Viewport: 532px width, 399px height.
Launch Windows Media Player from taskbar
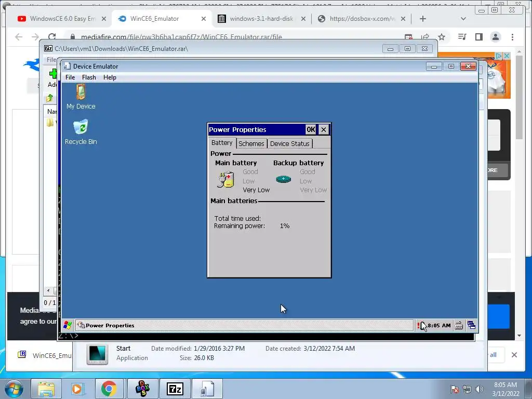pyautogui.click(x=77, y=389)
